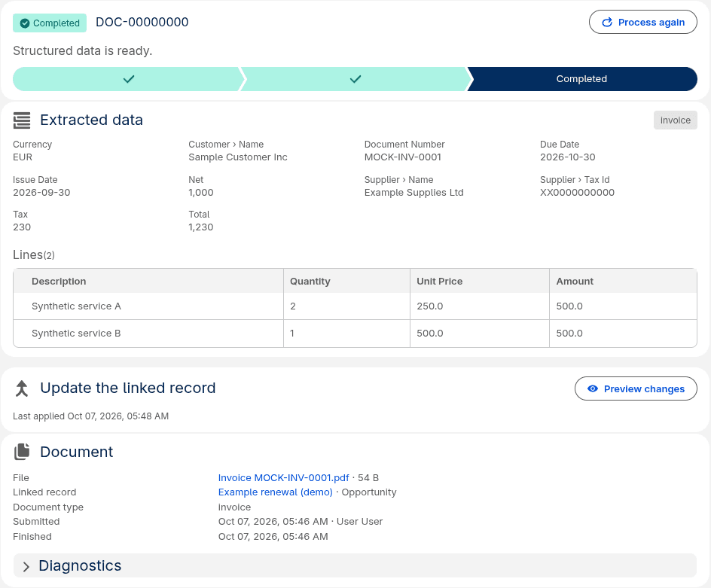Click the Structured data is ready message
711x588 pixels.
83,50
